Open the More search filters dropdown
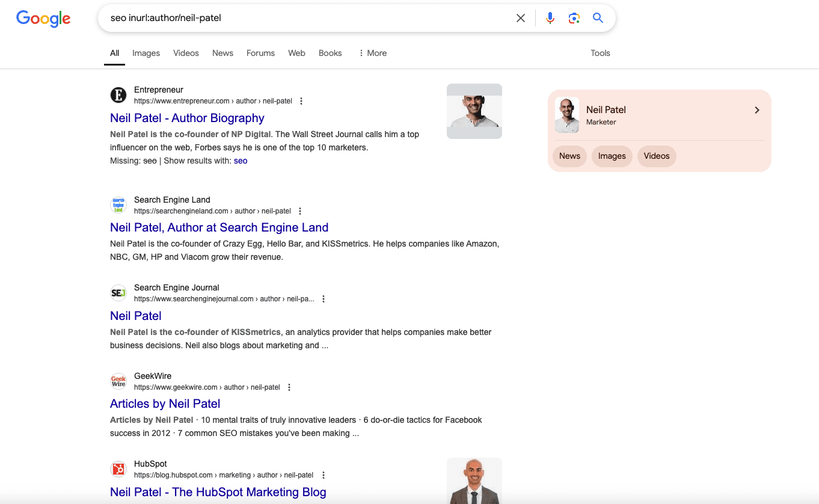Image resolution: width=819 pixels, height=504 pixels. pos(372,53)
